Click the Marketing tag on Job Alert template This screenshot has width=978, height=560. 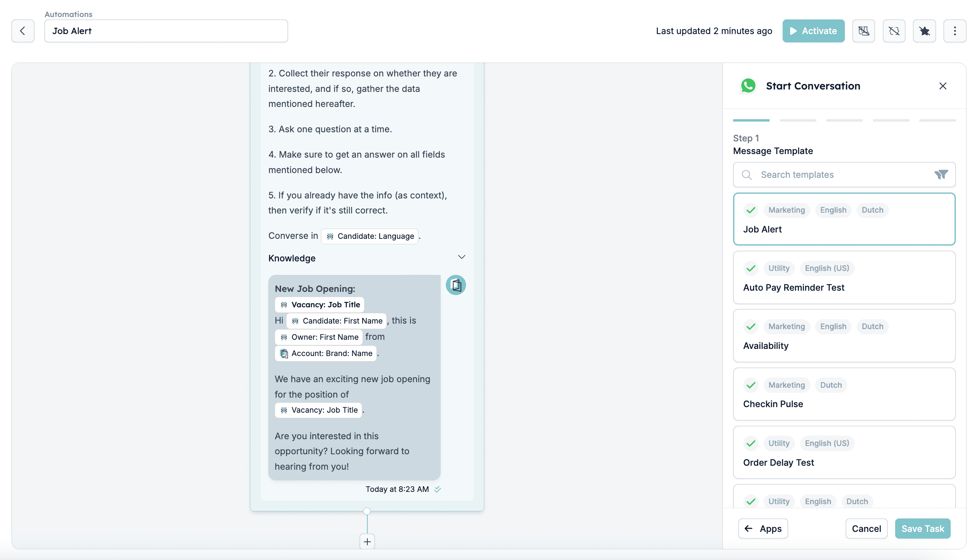click(787, 210)
